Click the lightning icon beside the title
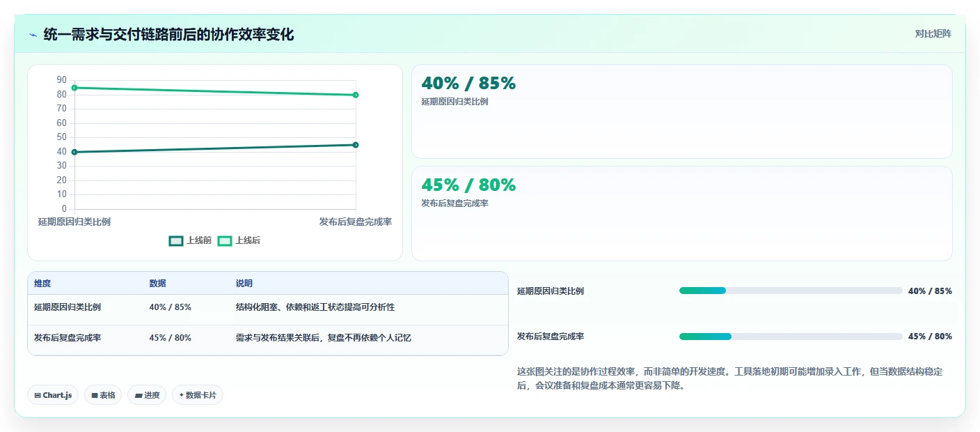980x432 pixels. coord(33,34)
